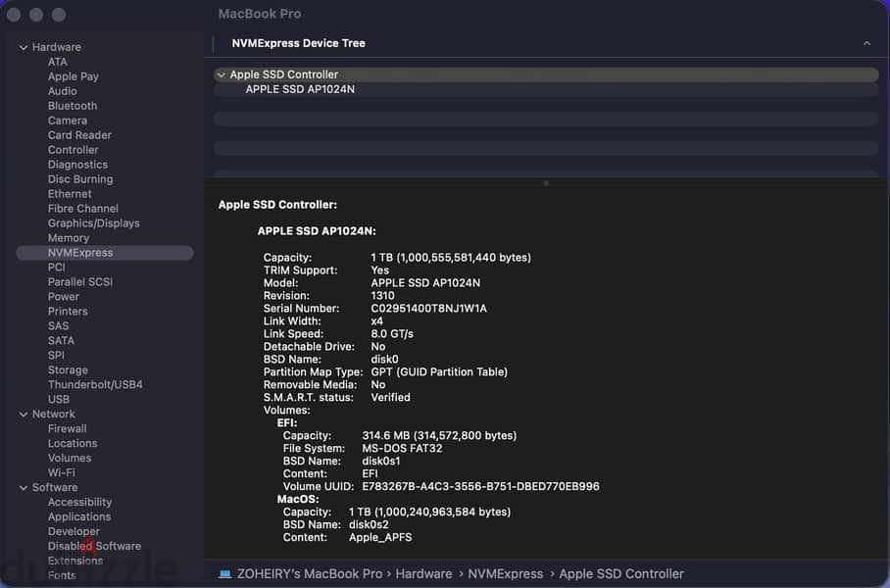Open Graphics/Displays information
Image resolution: width=890 pixels, height=588 pixels.
94,223
